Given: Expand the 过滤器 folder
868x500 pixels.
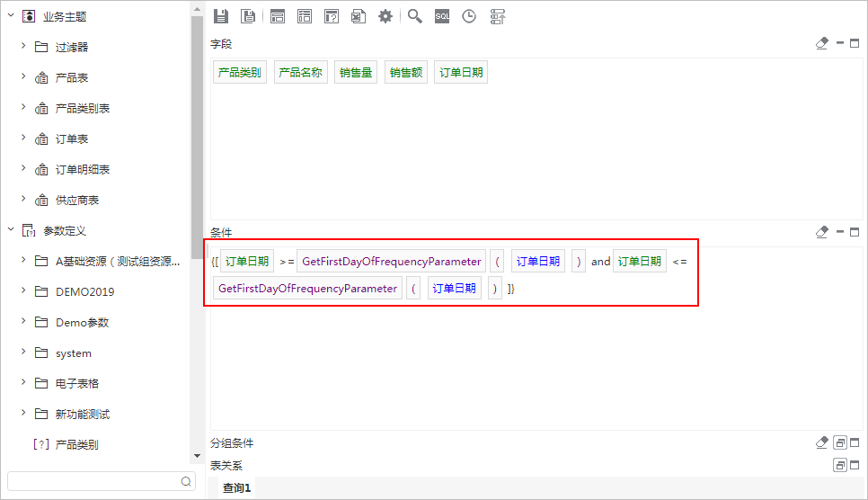Looking at the screenshot, I should (x=23, y=46).
